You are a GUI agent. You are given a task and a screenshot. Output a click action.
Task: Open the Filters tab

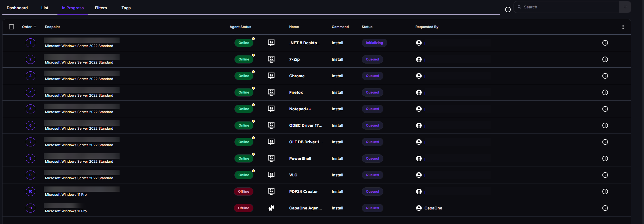pyautogui.click(x=101, y=8)
